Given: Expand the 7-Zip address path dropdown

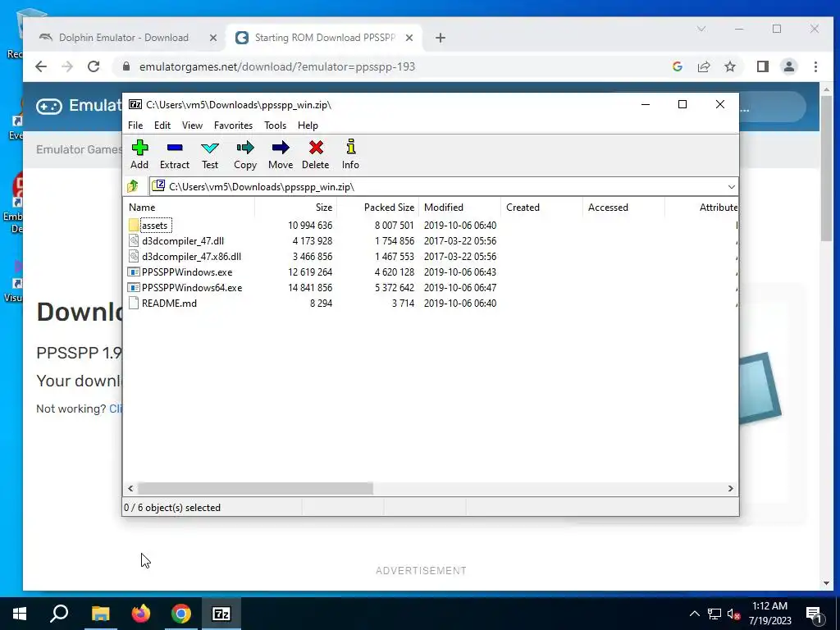Looking at the screenshot, I should (x=731, y=187).
